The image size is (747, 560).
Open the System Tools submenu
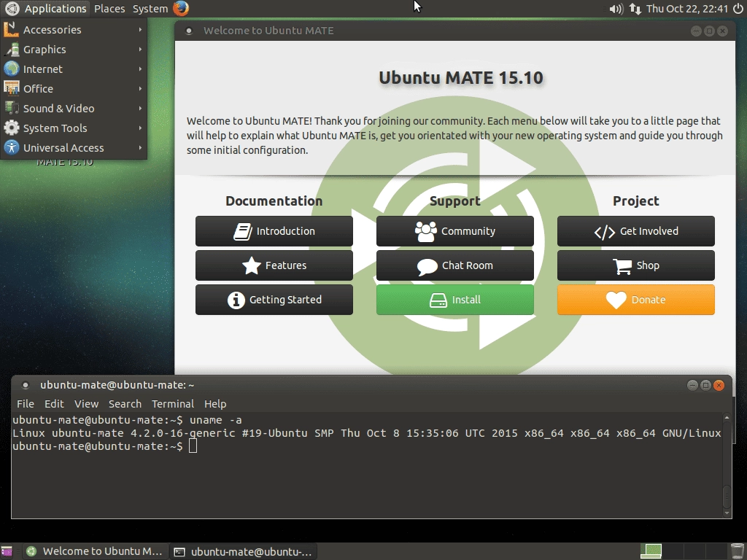click(74, 128)
